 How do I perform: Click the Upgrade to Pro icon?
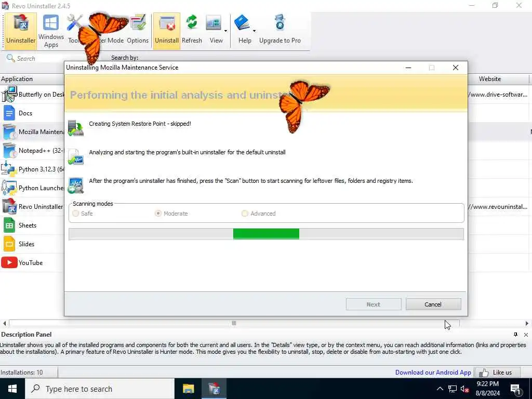280,30
